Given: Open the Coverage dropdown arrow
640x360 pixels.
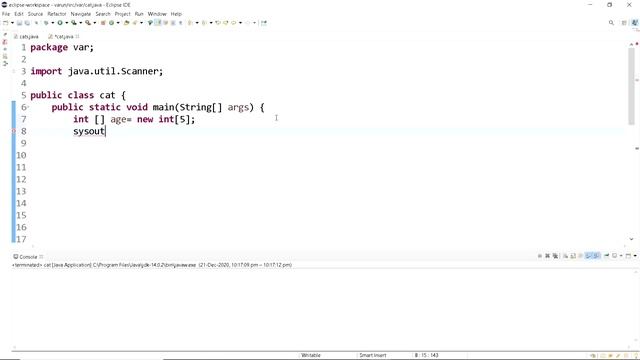Looking at the screenshot, I should pyautogui.click(x=81, y=23).
